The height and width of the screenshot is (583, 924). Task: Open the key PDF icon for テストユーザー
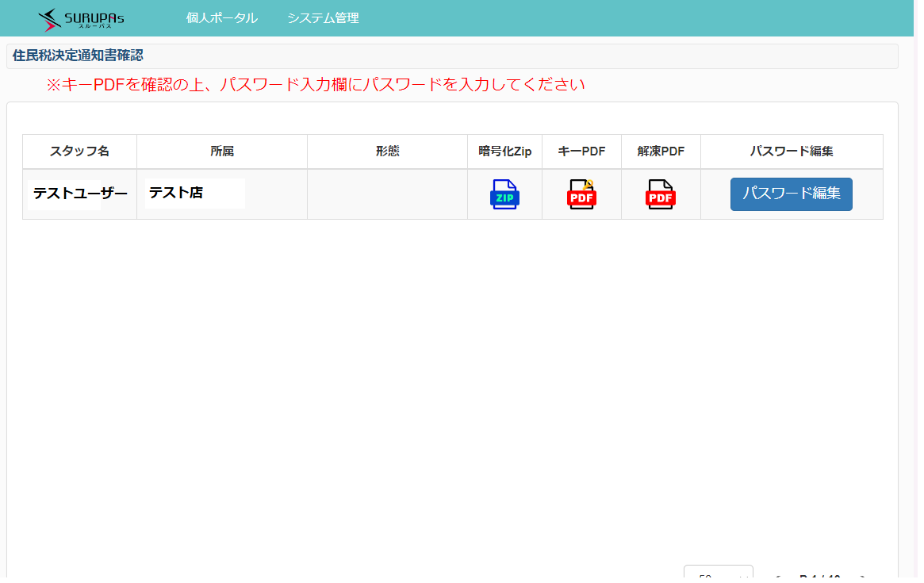click(x=581, y=194)
